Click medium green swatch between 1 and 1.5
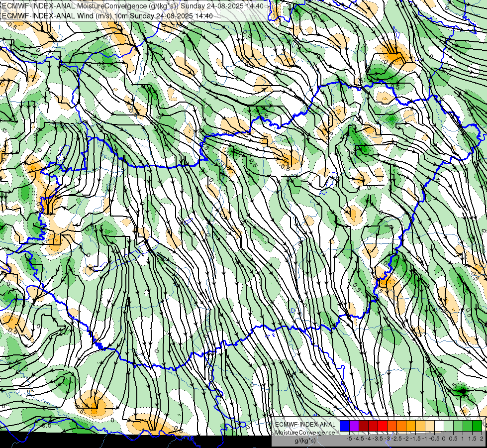The image size is (487, 448). (468, 426)
